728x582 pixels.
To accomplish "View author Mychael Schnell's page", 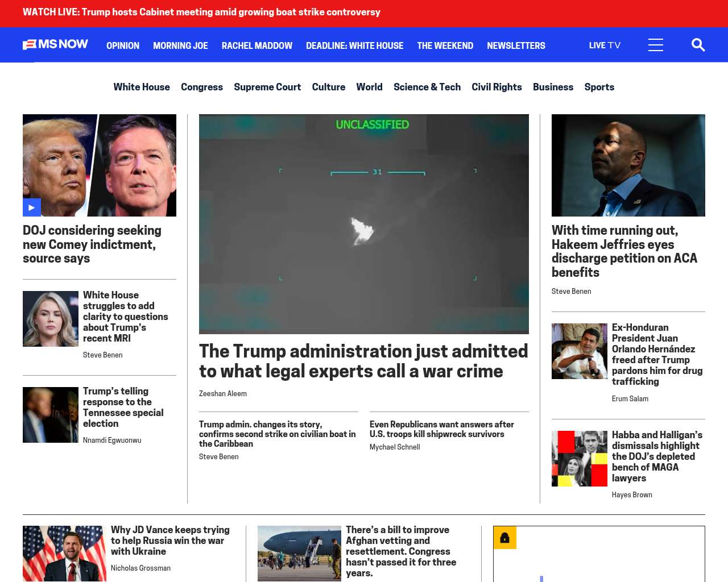I will pyautogui.click(x=395, y=447).
